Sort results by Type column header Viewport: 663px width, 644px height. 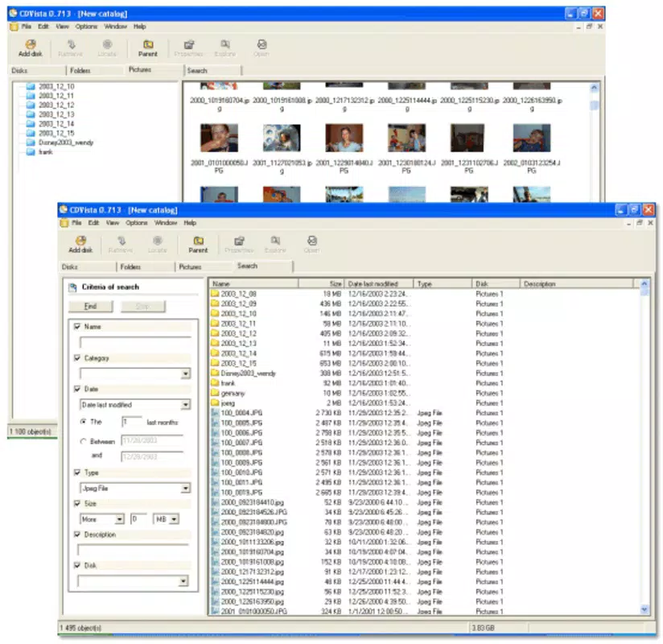click(443, 284)
